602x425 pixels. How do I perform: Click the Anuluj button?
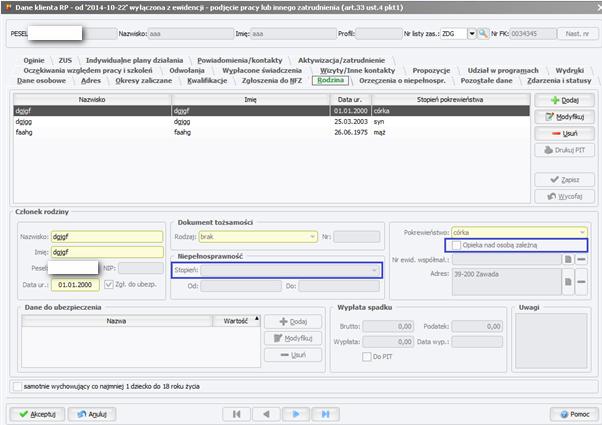92,414
